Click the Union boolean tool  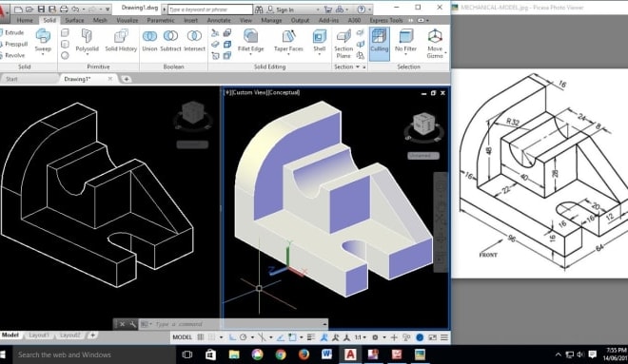pos(149,41)
